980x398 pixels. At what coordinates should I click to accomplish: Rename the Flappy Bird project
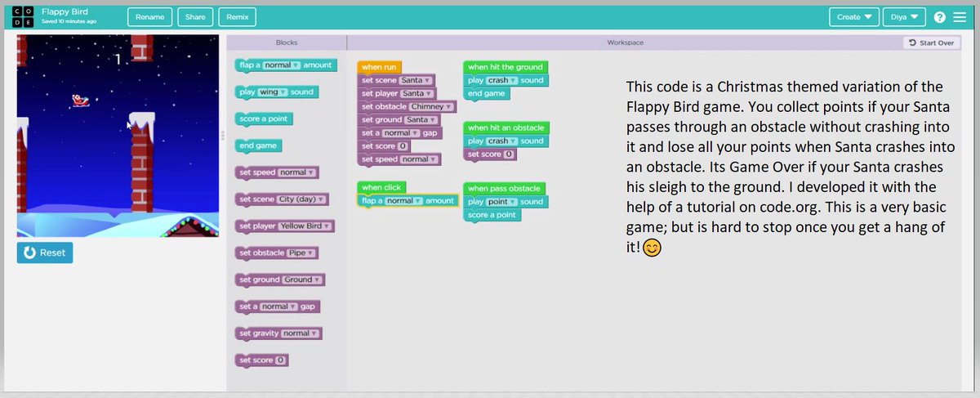coord(150,16)
